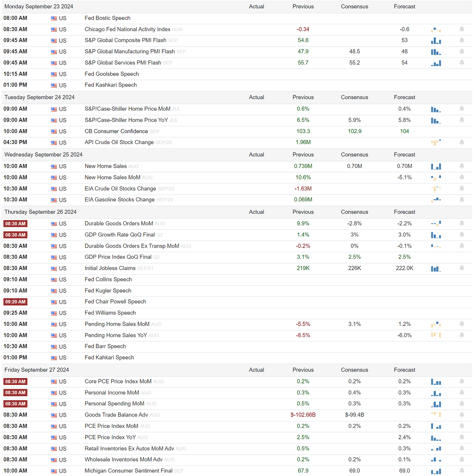The width and height of the screenshot is (474, 476).
Task: Click the previous value 1.96M for API Crude Oil
Action: pyautogui.click(x=303, y=142)
